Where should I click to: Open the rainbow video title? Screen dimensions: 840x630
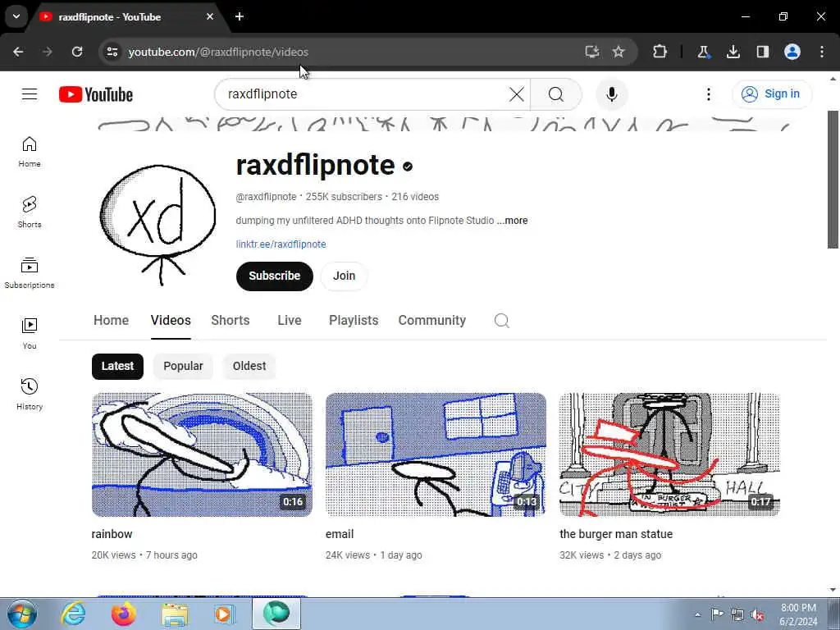pyautogui.click(x=112, y=534)
